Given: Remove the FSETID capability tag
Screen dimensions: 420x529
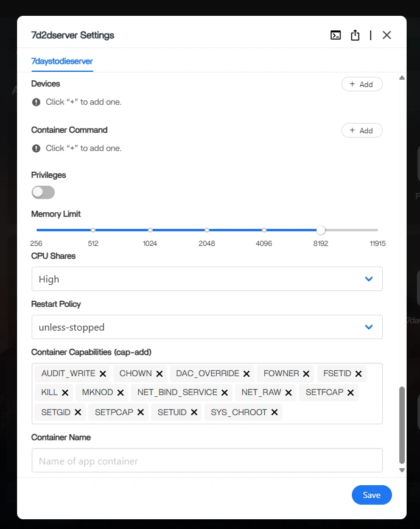Looking at the screenshot, I should 359,374.
